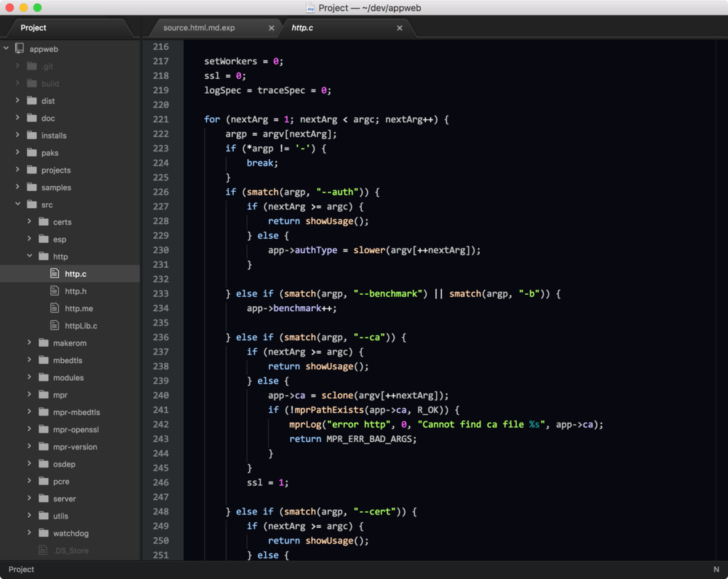Click the watchdog folder icon
728x579 pixels.
click(x=43, y=534)
